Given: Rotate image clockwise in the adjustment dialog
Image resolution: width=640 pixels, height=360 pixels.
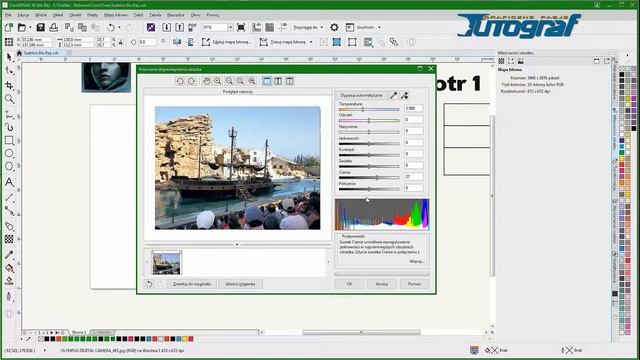Looking at the screenshot, I should pyautogui.click(x=191, y=81).
